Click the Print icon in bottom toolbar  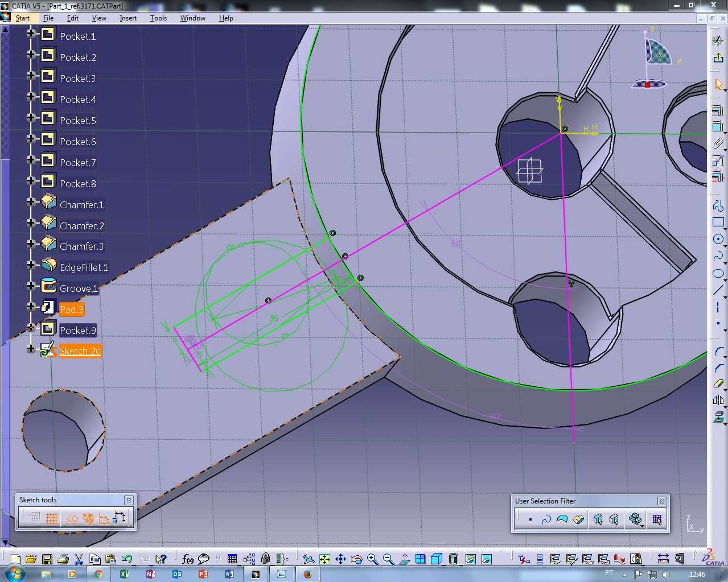click(63, 559)
